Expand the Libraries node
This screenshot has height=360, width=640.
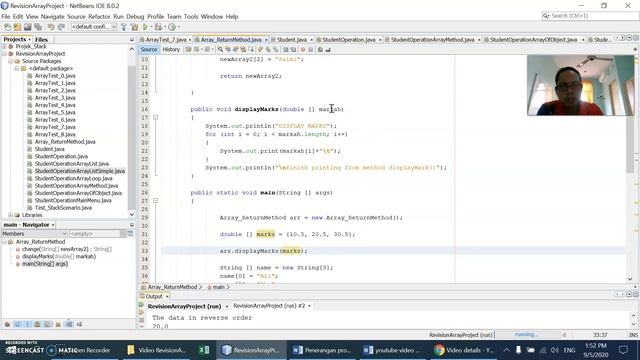(10, 215)
